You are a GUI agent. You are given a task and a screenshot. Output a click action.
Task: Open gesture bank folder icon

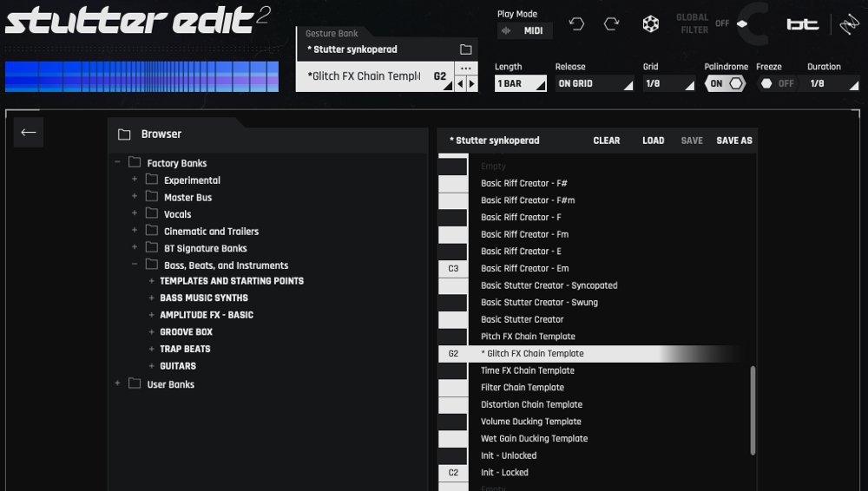click(465, 49)
